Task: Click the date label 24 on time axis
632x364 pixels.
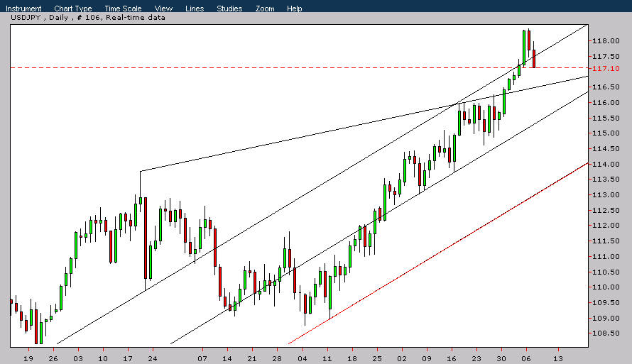Action: [153, 359]
